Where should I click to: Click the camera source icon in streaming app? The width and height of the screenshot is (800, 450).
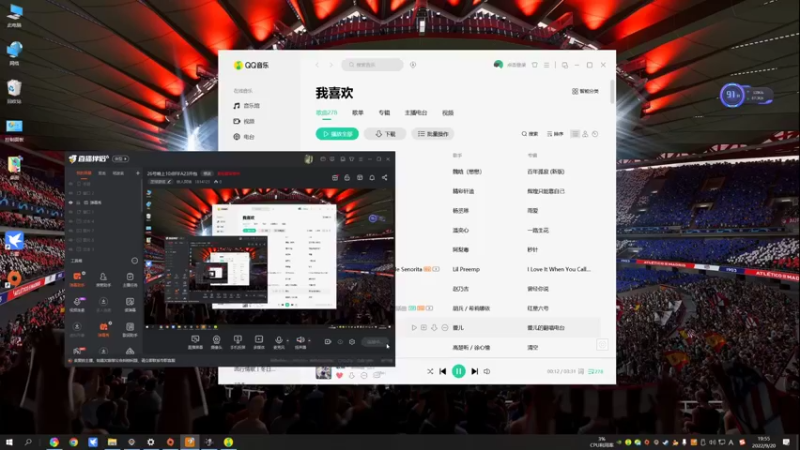216,341
